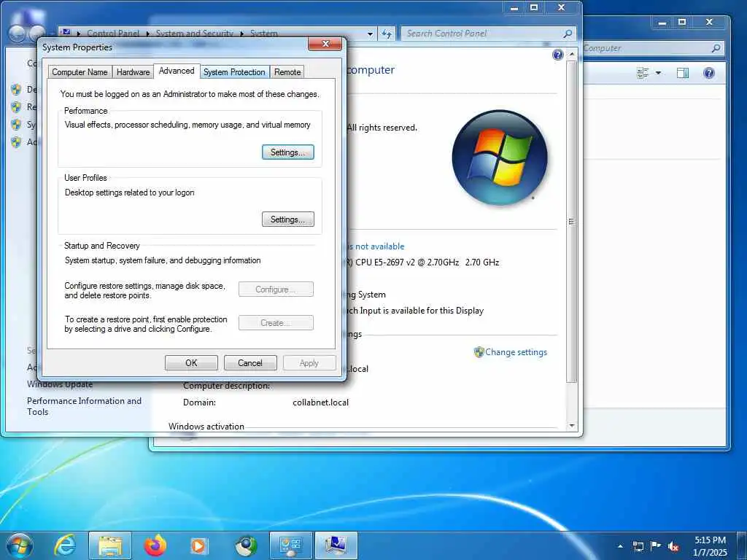Click the greyed-out Create button
747x560 pixels.
[276, 323]
